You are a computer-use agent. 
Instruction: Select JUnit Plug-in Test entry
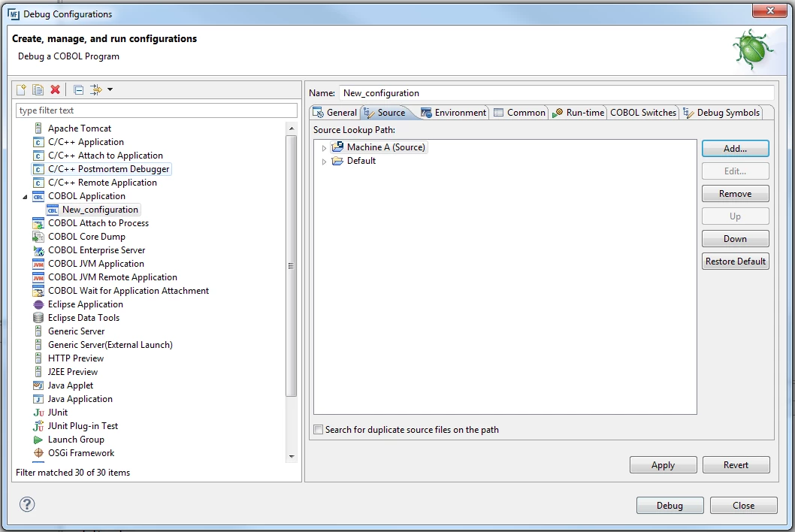[x=83, y=426]
